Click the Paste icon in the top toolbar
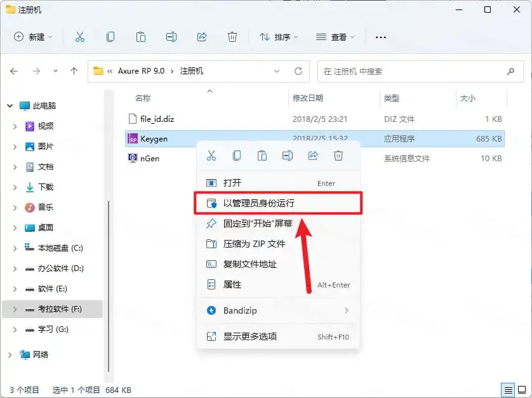The width and height of the screenshot is (532, 398). pos(141,37)
